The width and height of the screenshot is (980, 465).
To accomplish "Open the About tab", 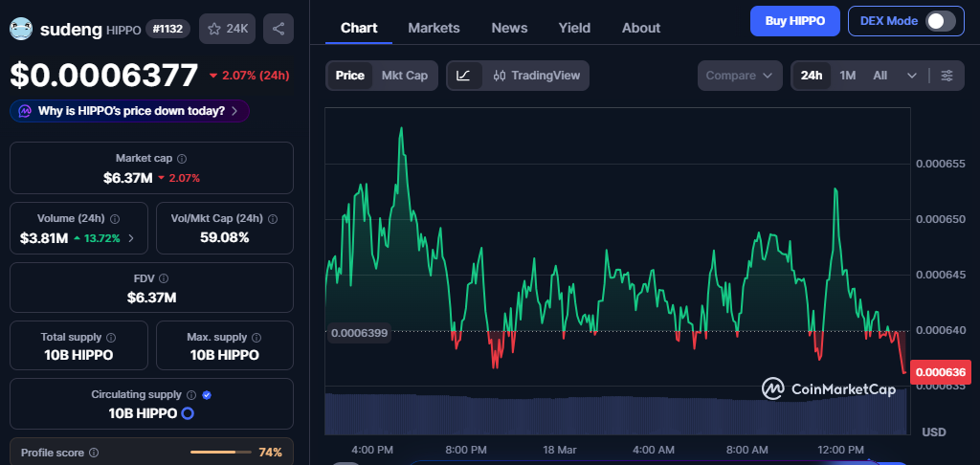I will click(x=641, y=28).
